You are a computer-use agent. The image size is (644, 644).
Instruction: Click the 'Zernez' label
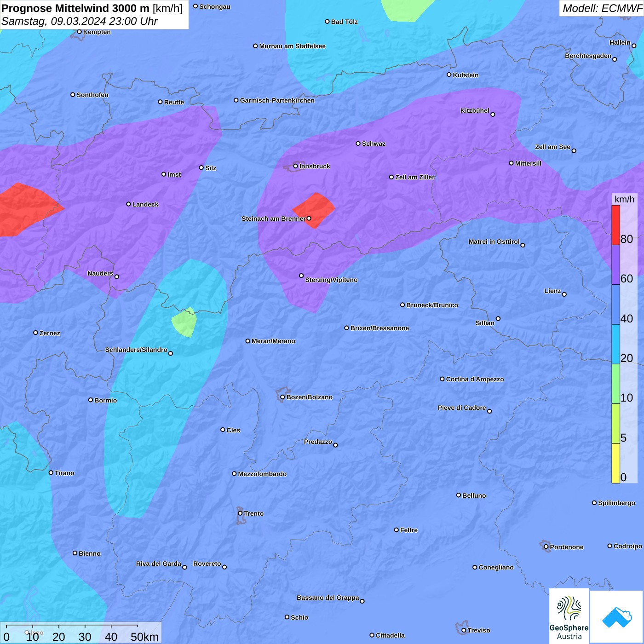[50, 333]
